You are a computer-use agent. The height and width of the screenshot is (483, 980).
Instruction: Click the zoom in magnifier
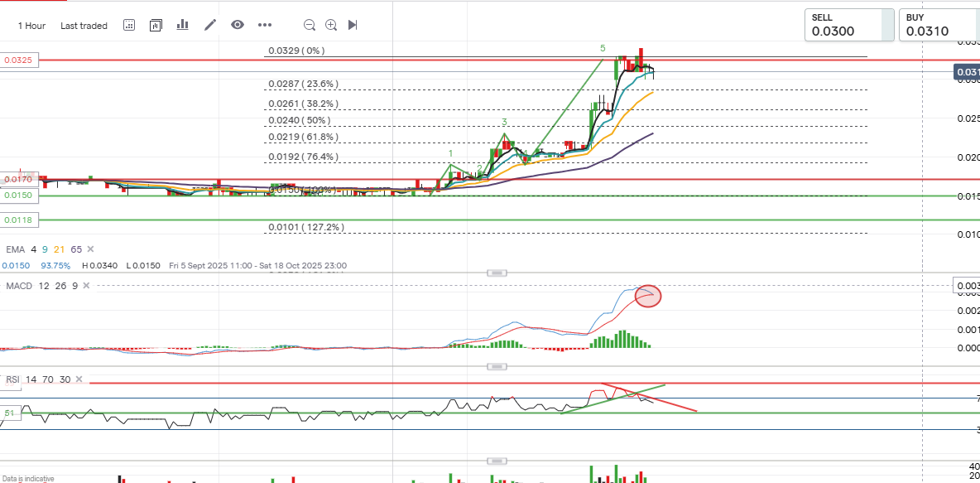pos(331,25)
